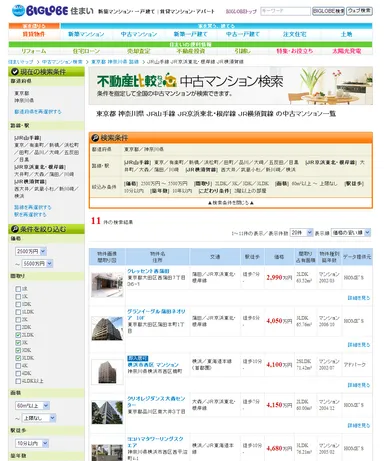
Task: Open the 不動産投資 menu item
Action: click(191, 51)
